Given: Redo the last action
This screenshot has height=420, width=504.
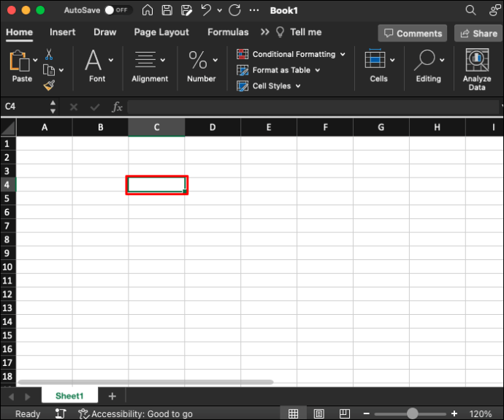Looking at the screenshot, I should coord(234,10).
